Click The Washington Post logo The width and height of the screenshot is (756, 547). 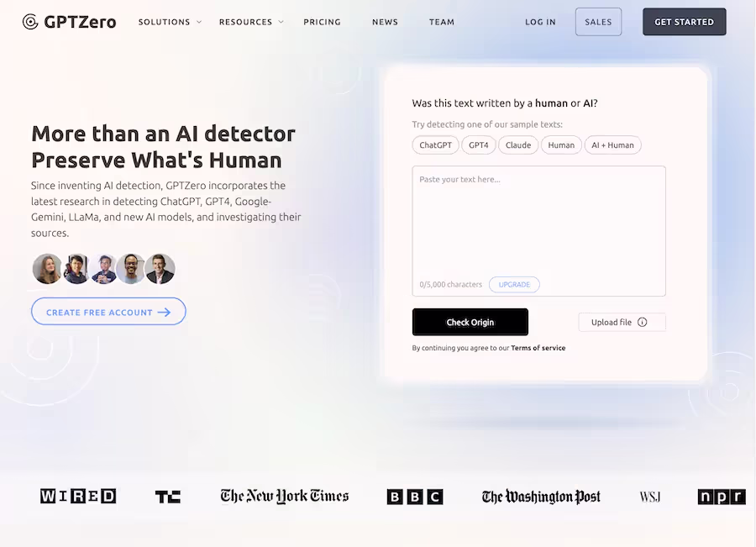[x=541, y=497]
